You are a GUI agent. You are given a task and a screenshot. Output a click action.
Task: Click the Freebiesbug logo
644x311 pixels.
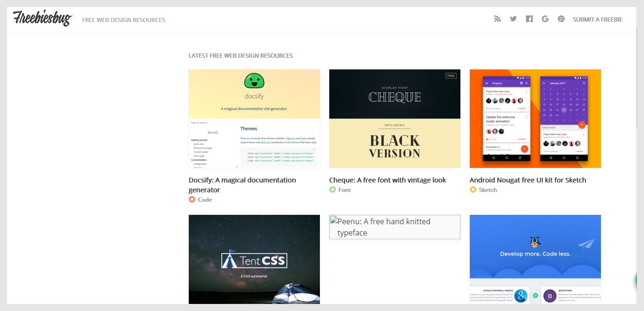pyautogui.click(x=43, y=18)
